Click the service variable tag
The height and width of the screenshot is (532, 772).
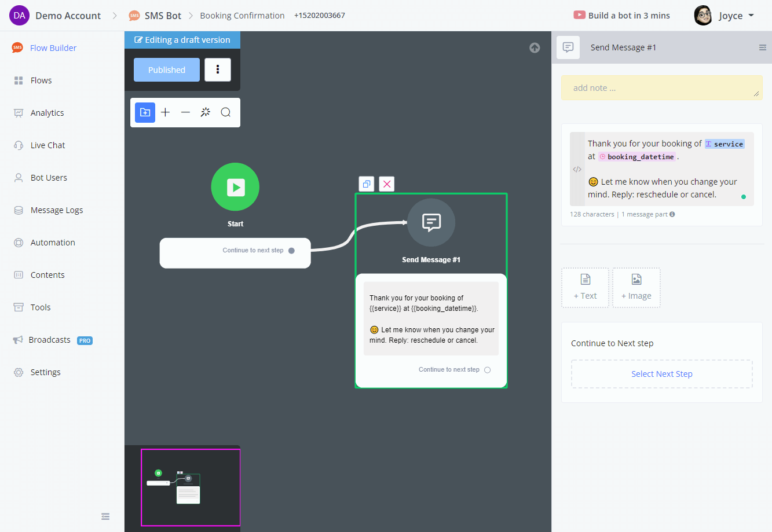click(x=724, y=144)
